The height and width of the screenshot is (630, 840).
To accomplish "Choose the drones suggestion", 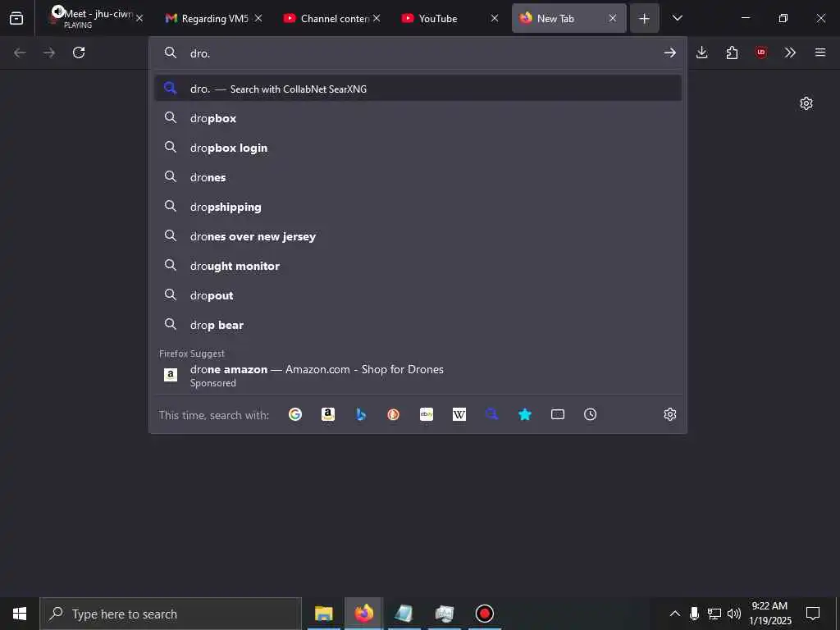I will (x=418, y=177).
